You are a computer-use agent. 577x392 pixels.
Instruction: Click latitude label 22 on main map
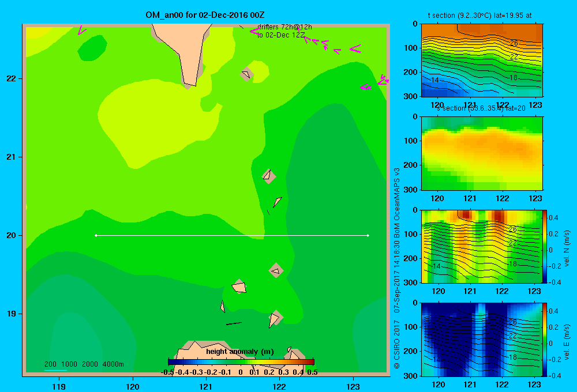coord(12,78)
